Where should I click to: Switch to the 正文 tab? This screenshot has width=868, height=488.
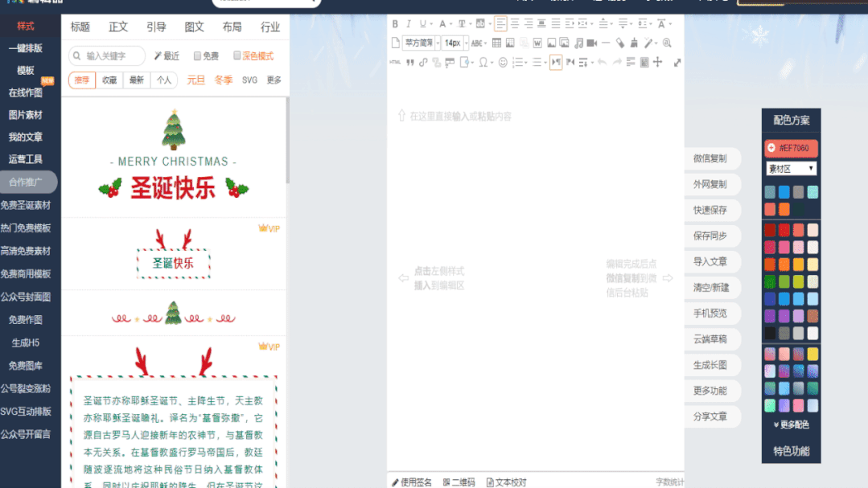[x=118, y=27]
